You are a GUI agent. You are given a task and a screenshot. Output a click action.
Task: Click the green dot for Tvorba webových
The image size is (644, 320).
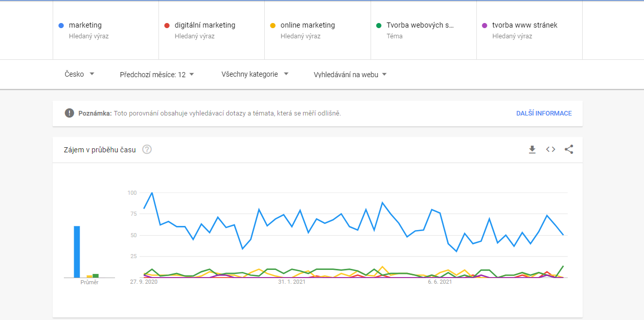379,25
